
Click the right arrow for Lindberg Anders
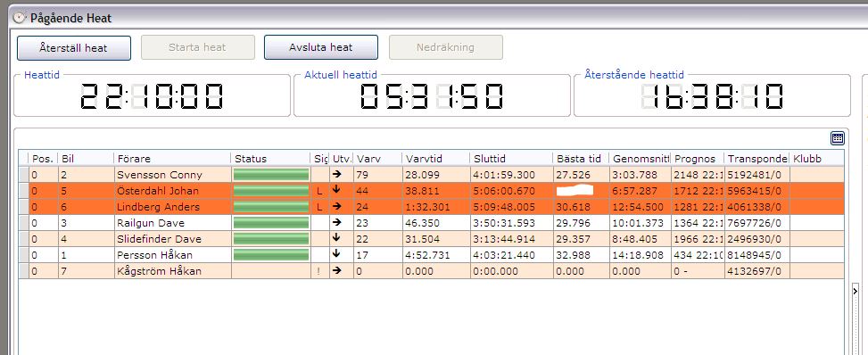(x=336, y=206)
